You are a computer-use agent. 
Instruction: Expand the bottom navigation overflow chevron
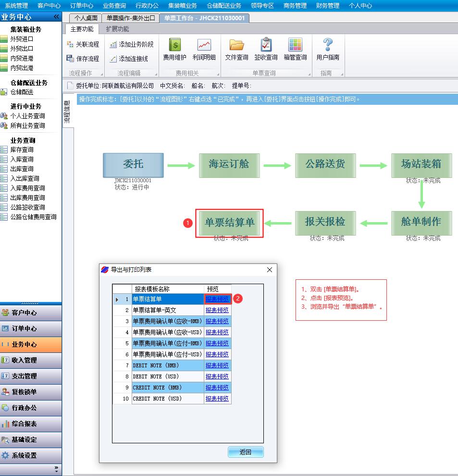pyautogui.click(x=56, y=468)
